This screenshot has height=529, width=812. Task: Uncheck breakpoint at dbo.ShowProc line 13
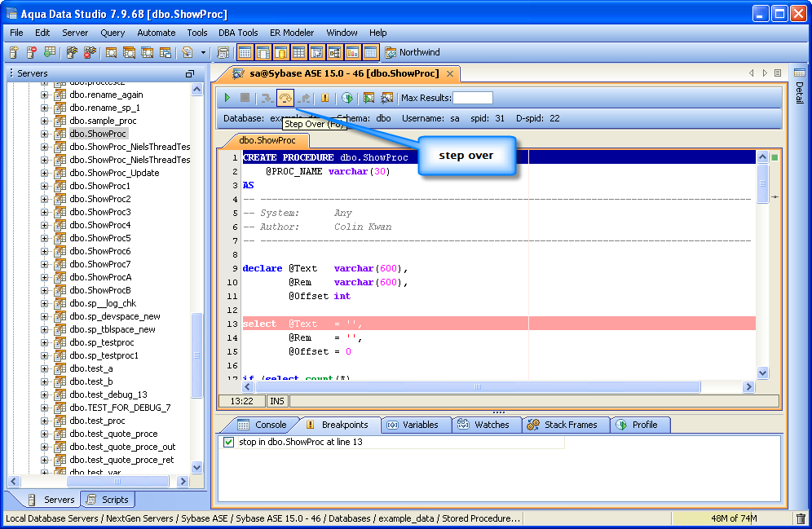[229, 442]
